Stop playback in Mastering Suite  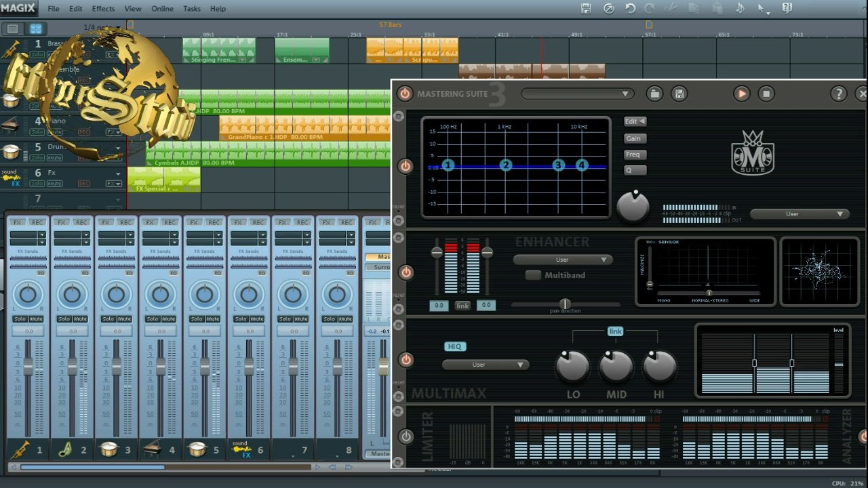766,94
